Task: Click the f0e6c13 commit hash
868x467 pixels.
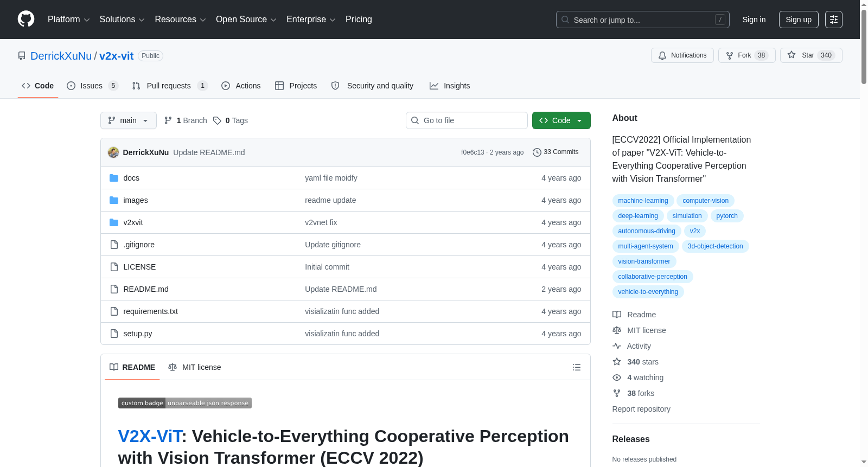Action: point(473,152)
